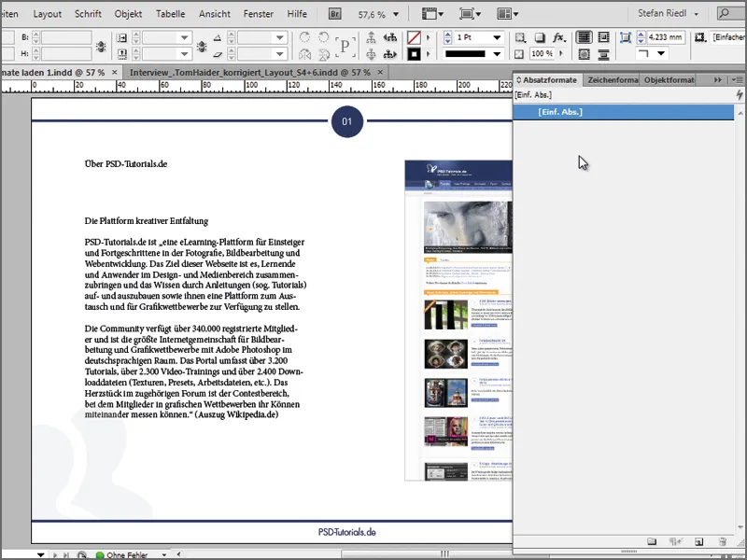Open the Tabelle menu
This screenshot has height=560, width=747.
click(171, 14)
